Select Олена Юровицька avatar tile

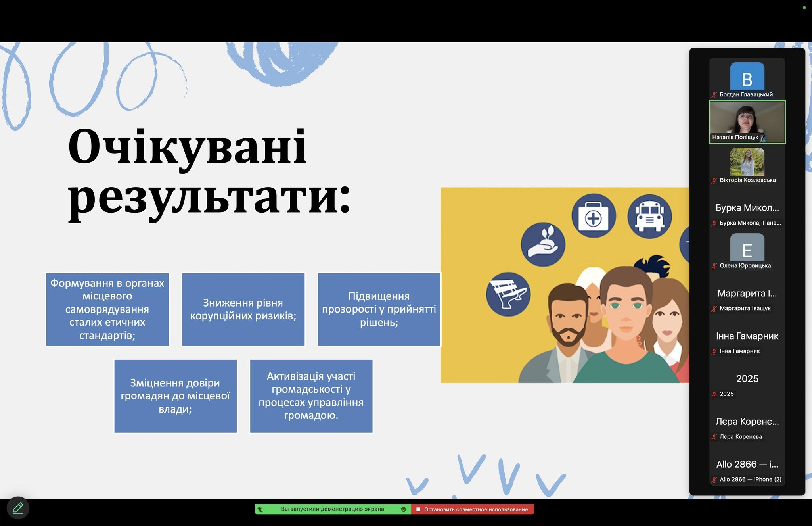[747, 251]
